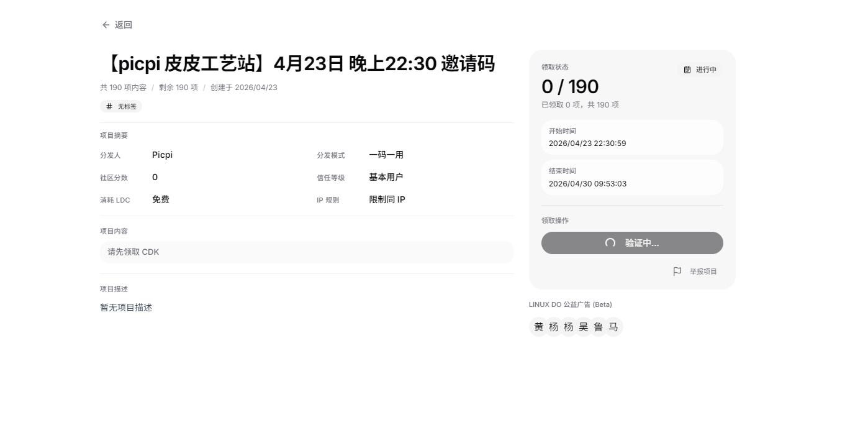Click the first 杨 avatar

point(554,327)
